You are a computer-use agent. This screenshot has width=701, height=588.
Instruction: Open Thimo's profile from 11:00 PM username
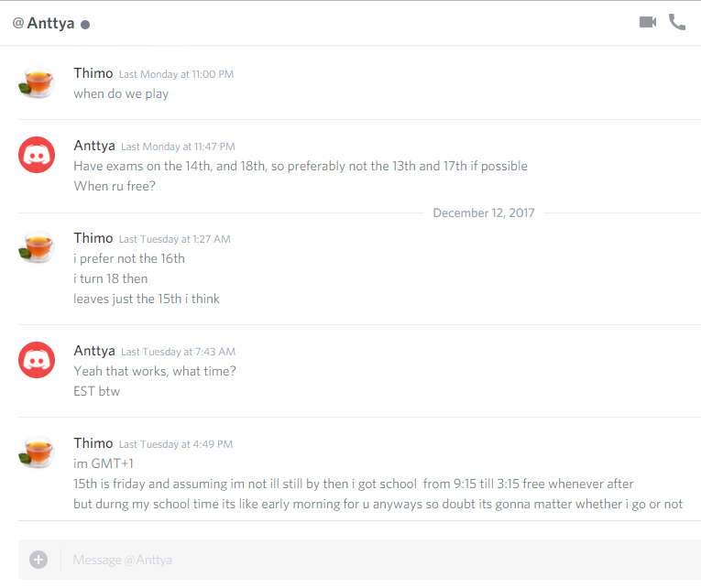pyautogui.click(x=93, y=73)
